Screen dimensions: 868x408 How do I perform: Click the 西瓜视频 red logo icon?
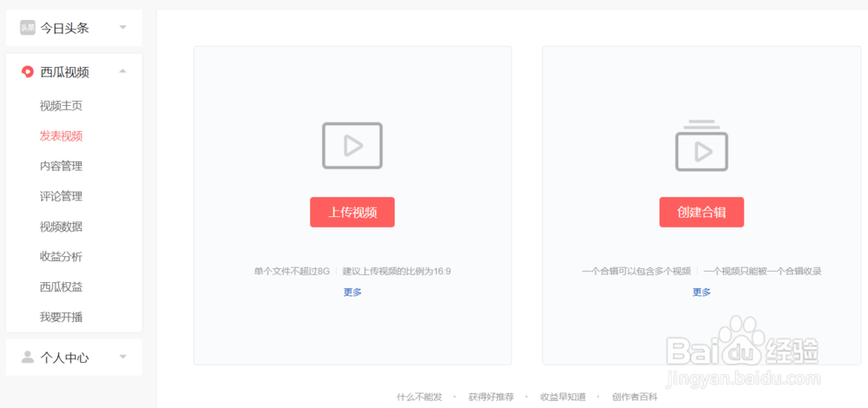click(x=28, y=72)
